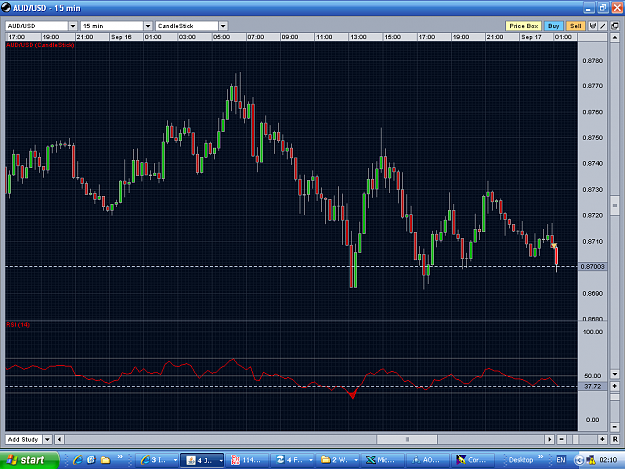Click the blue Buy button
The image size is (625, 469).
[x=553, y=26]
